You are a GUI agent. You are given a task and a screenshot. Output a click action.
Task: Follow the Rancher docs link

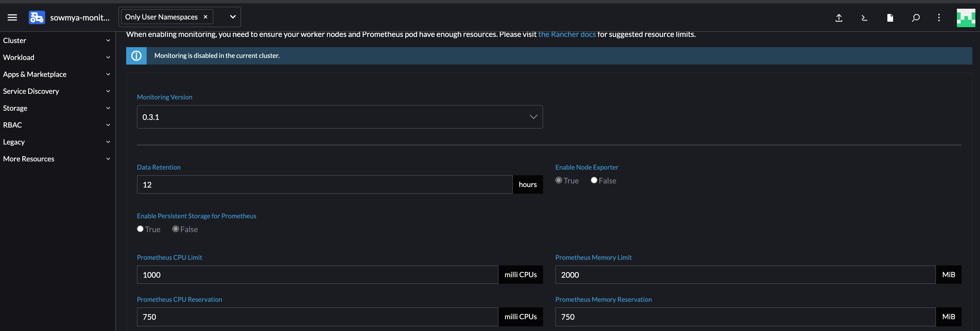566,34
